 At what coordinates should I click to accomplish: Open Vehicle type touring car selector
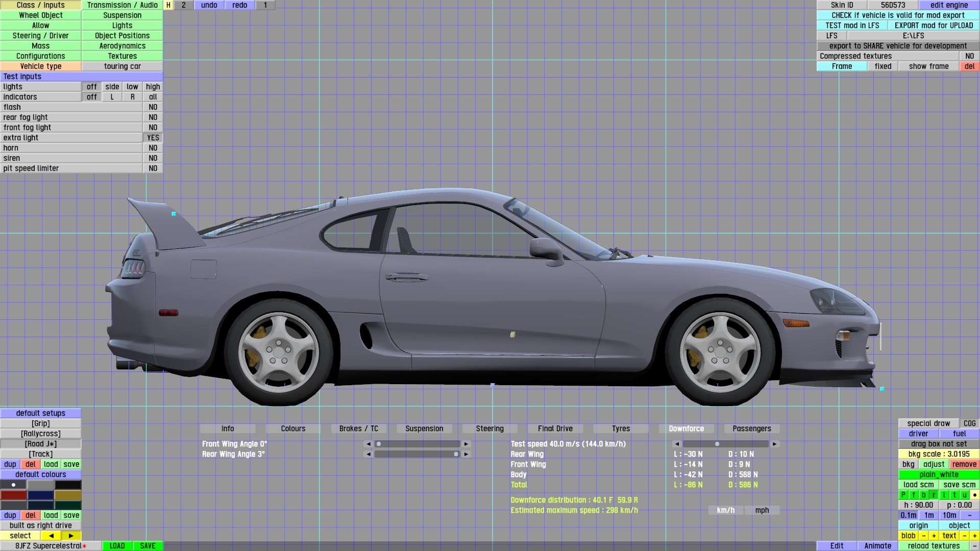(122, 66)
